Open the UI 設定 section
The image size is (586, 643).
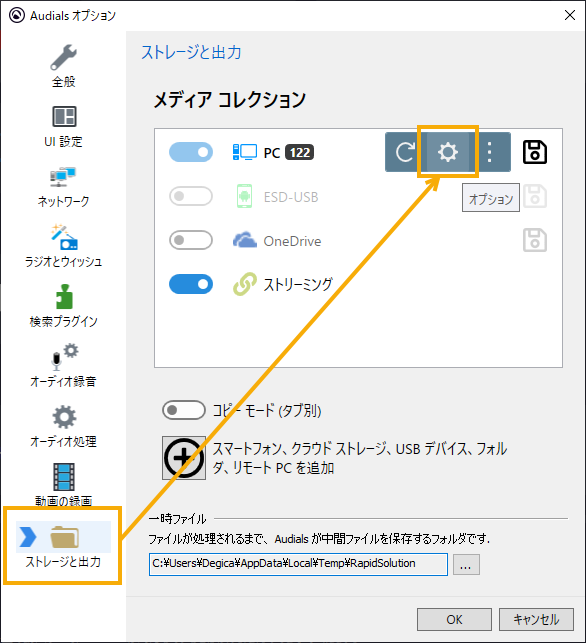click(x=64, y=126)
